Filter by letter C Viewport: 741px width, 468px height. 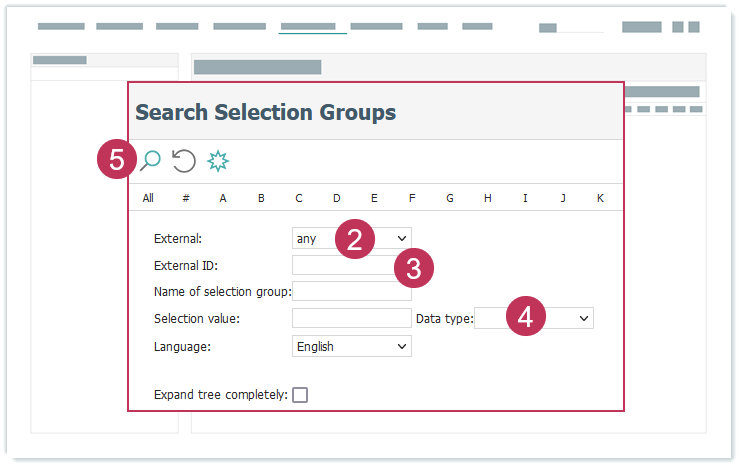pyautogui.click(x=299, y=198)
